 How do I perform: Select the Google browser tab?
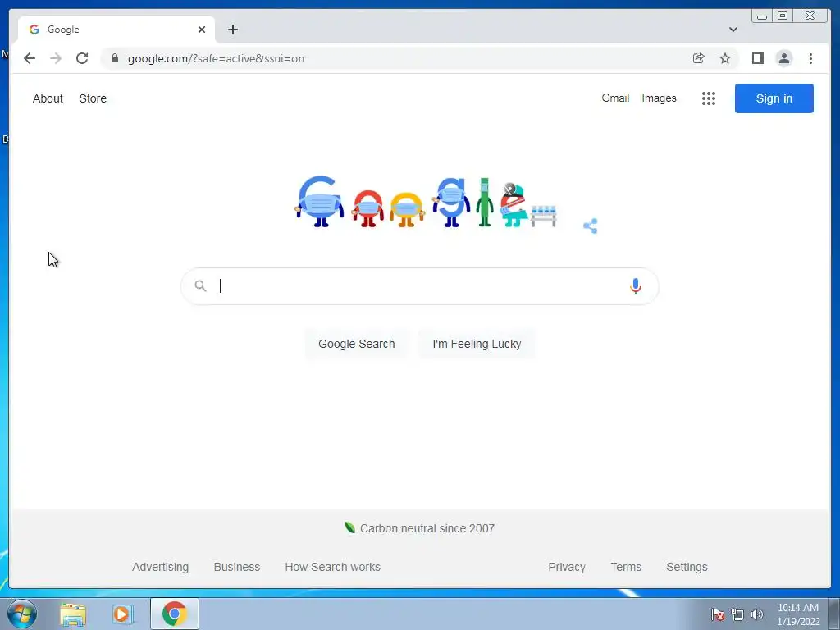(x=116, y=30)
